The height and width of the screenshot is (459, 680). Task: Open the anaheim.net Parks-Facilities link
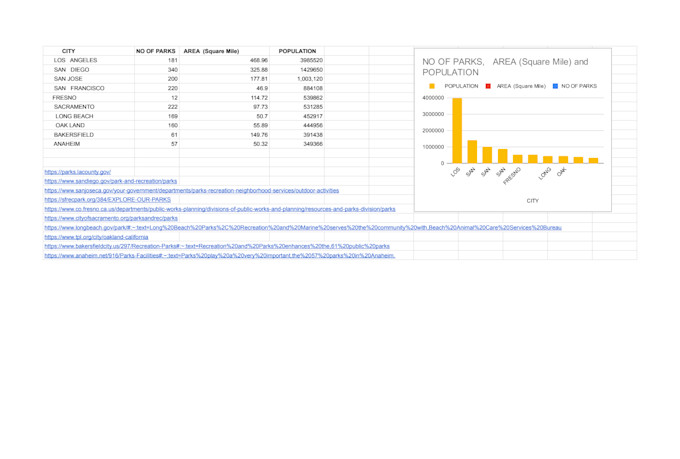pos(219,256)
